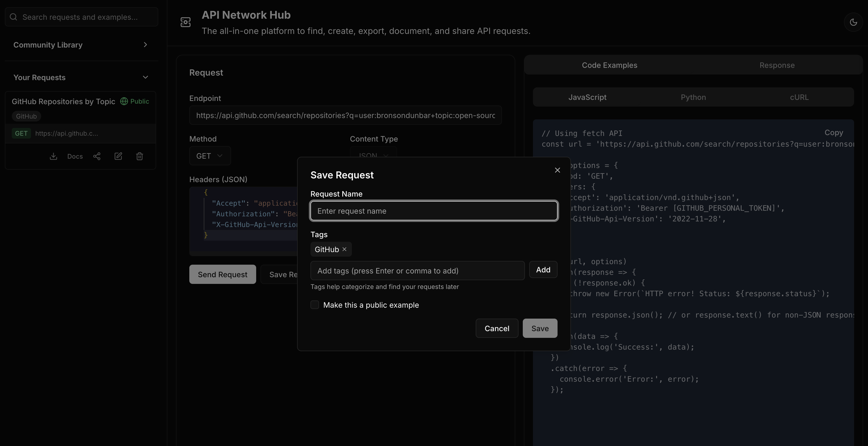The height and width of the screenshot is (446, 868).
Task: Click the search magnifier icon
Action: [13, 17]
